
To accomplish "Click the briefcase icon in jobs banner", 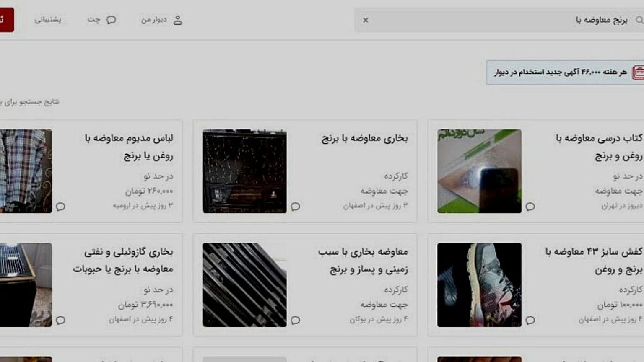I will (x=638, y=72).
